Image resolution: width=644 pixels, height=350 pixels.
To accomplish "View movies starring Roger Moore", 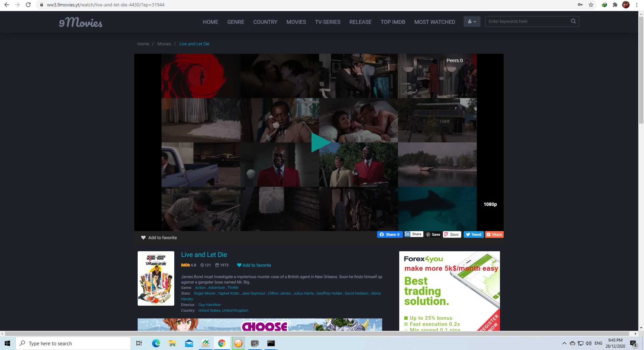I will point(205,293).
